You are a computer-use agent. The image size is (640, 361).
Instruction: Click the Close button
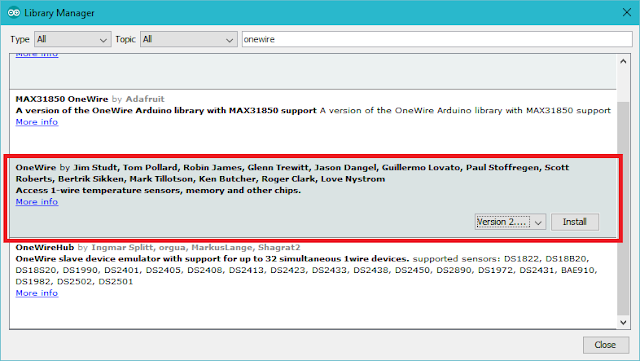605,345
